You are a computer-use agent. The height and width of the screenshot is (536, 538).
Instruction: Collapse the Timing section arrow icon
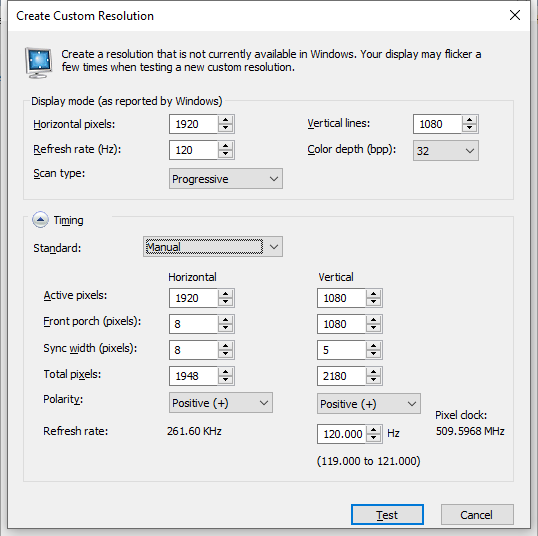coord(40,220)
